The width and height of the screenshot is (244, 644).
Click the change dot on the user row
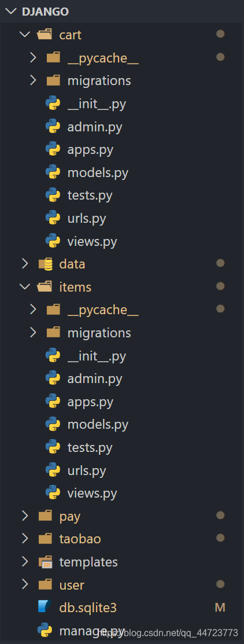click(220, 584)
